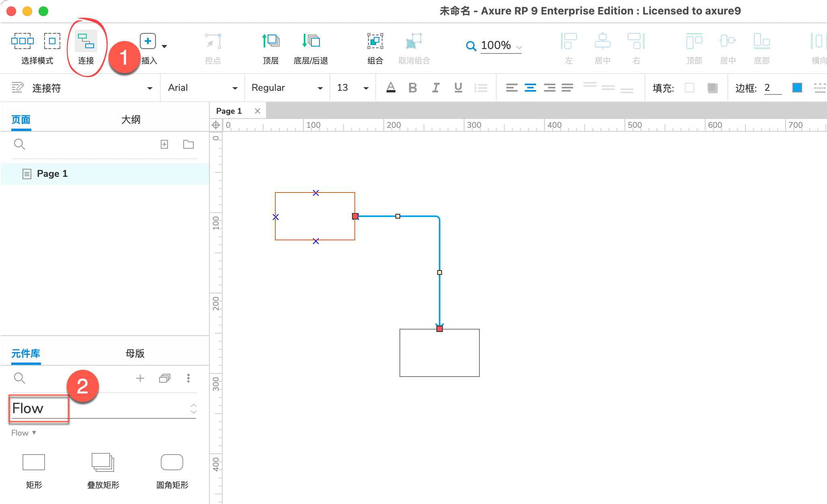Align vertical middle 居中 icon
The width and height of the screenshot is (827, 504).
[728, 41]
